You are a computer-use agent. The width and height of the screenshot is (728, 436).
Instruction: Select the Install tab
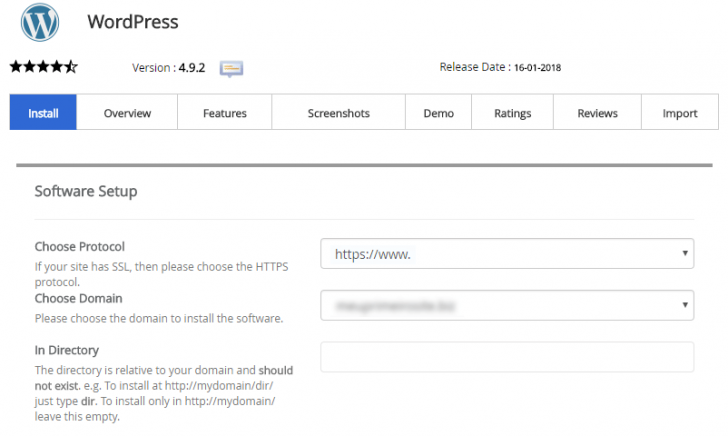point(43,112)
